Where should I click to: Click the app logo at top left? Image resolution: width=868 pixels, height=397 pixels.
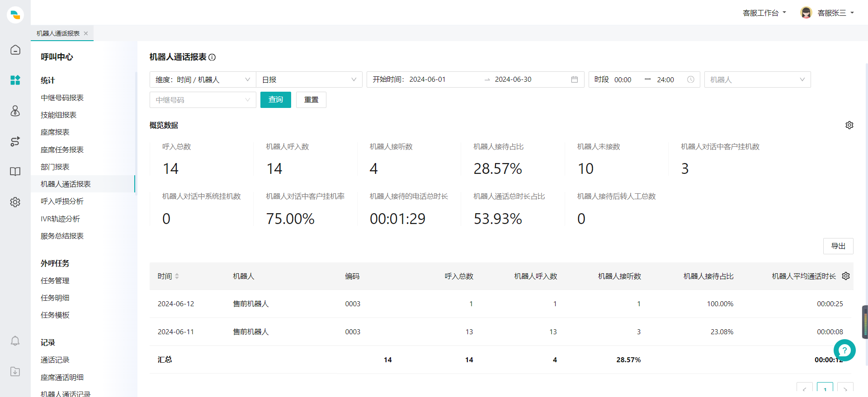pos(15,15)
